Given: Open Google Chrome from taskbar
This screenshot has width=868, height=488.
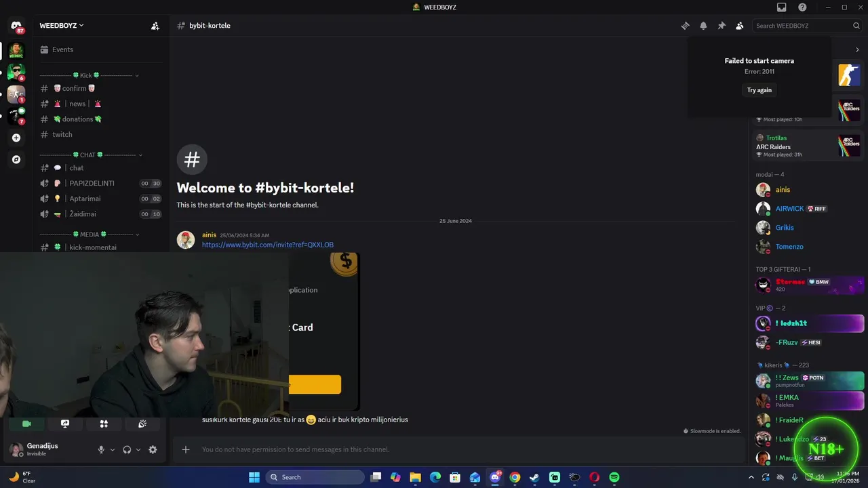Looking at the screenshot, I should click(515, 477).
